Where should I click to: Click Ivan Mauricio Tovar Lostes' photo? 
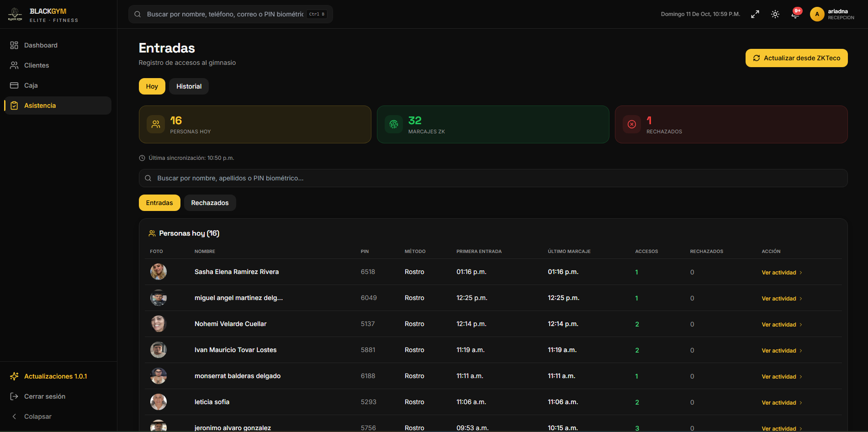point(159,350)
